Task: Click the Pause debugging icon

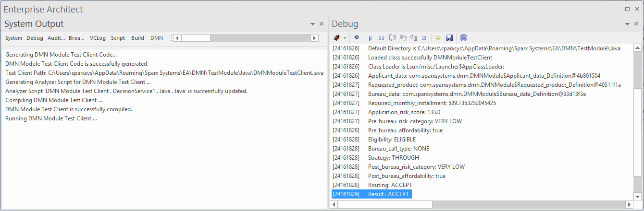Action: coord(381,38)
